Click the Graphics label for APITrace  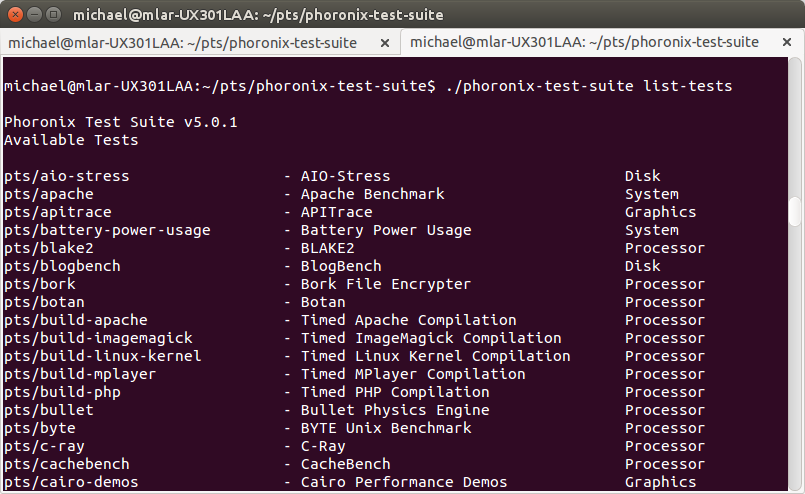[x=660, y=213]
